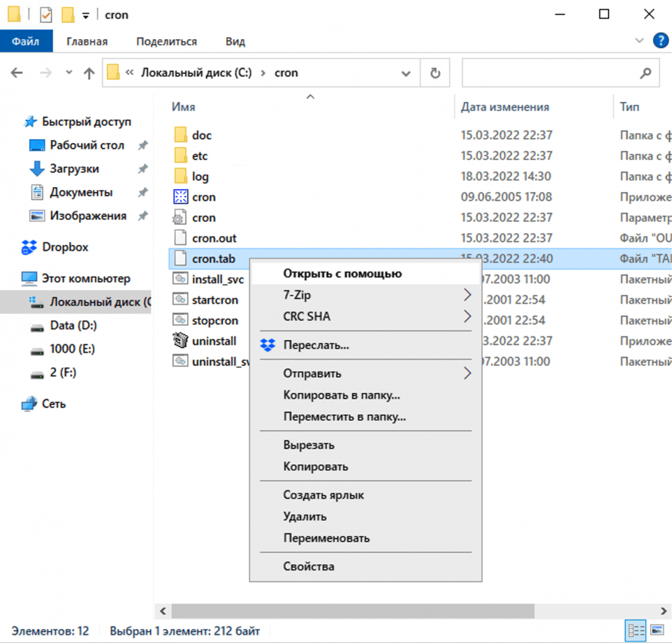Click the back arrow navigation button
This screenshot has width=672, height=643.
tap(17, 73)
